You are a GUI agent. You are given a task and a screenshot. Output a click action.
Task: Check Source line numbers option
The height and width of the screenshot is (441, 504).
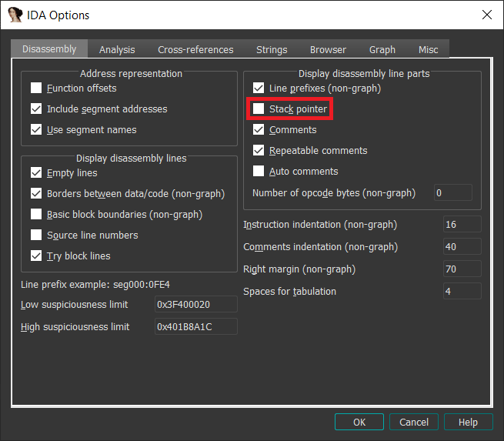click(36, 235)
